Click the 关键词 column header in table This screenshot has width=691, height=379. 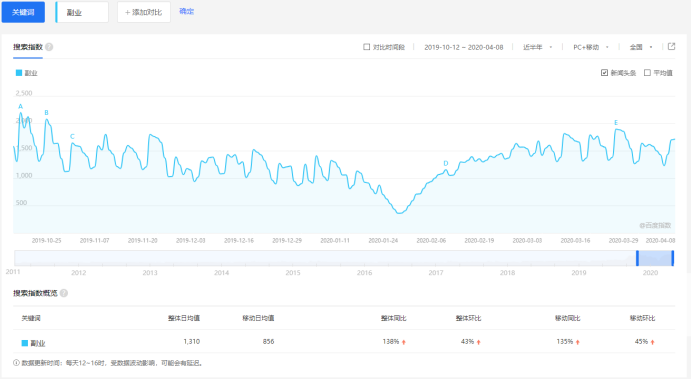tap(31, 318)
